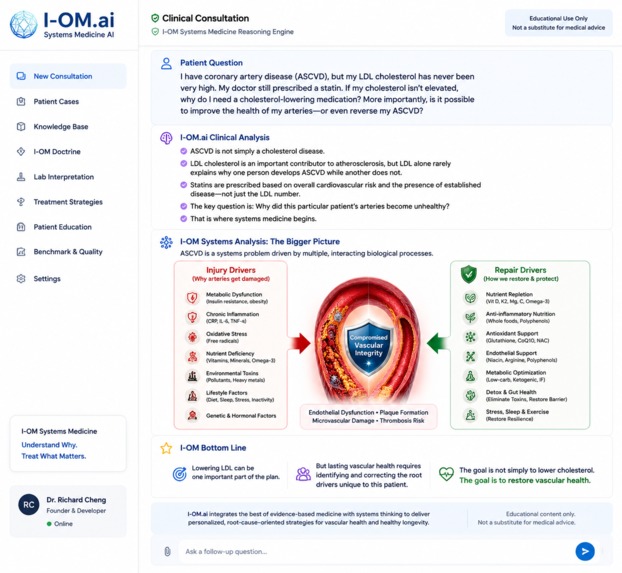Open I-OM Doctrine page
Viewport: 622px width, 573px height.
(57, 152)
